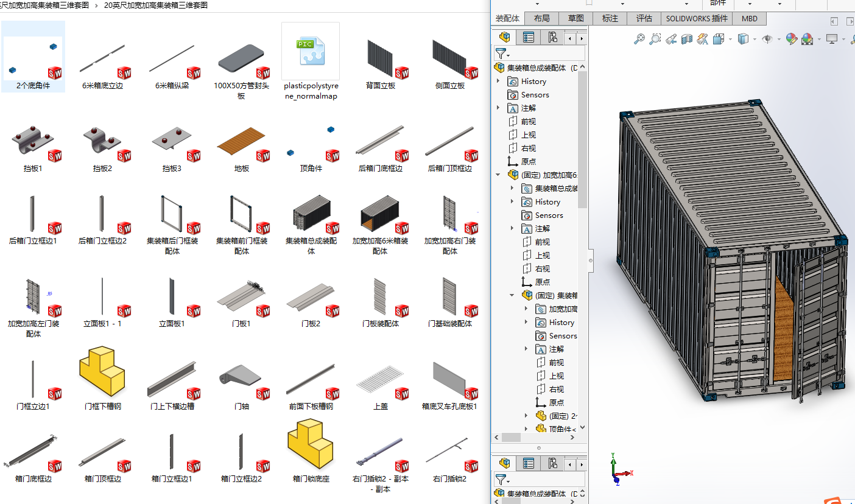Click Zoom to Fit in the view toolbar
The width and height of the screenshot is (855, 504).
[x=639, y=39]
